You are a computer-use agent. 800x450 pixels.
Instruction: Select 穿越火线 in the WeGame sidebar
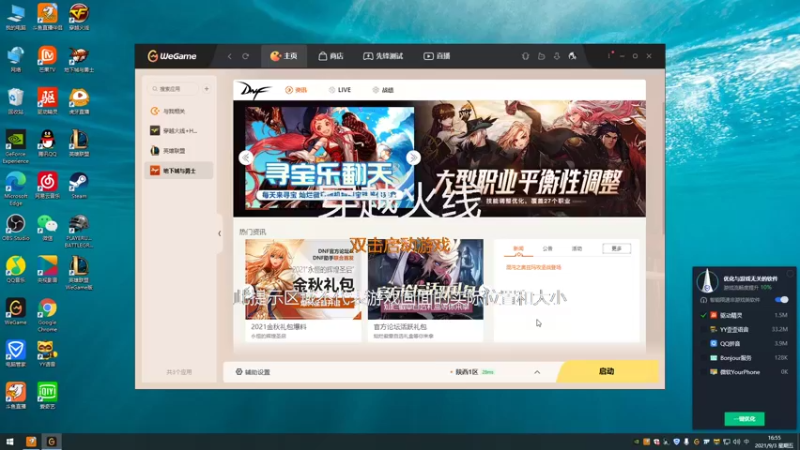(x=179, y=131)
